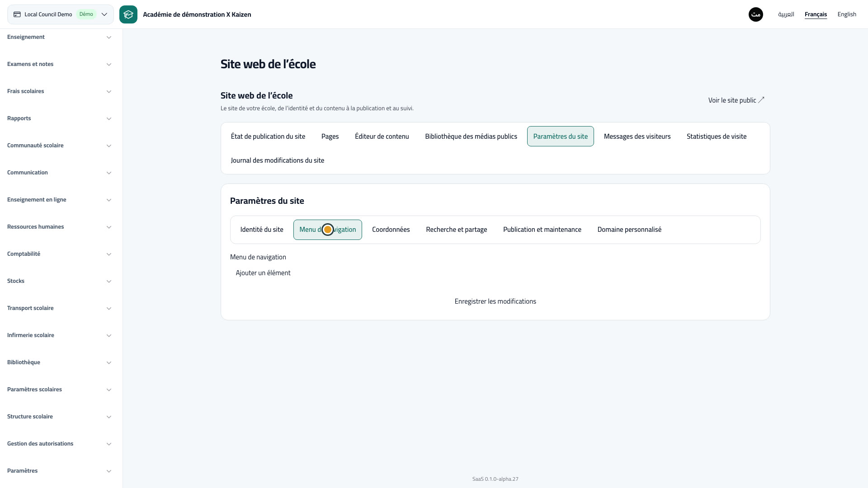The height and width of the screenshot is (488, 868).
Task: Open the user avatar menu
Action: pos(756,14)
